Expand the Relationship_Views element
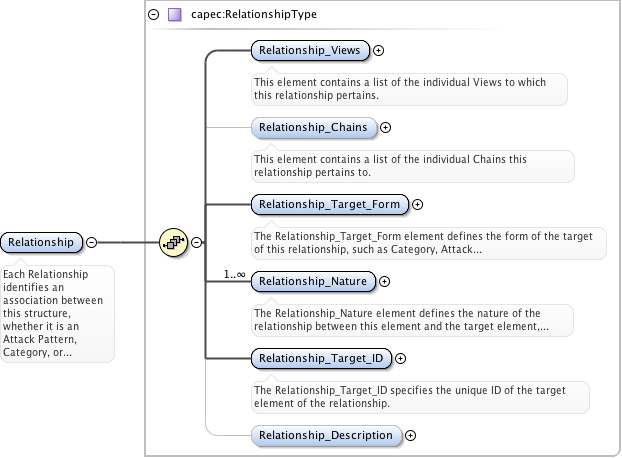Image resolution: width=622 pixels, height=458 pixels. 379,49
